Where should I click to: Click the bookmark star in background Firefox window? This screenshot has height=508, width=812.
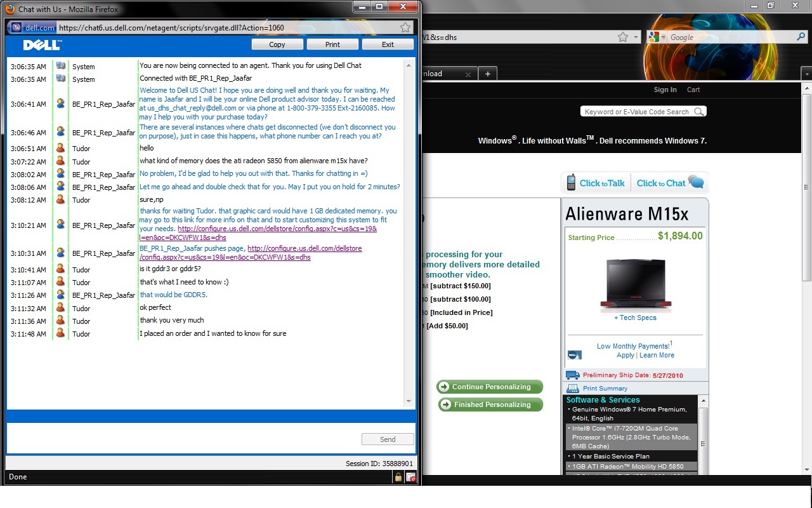pos(624,37)
